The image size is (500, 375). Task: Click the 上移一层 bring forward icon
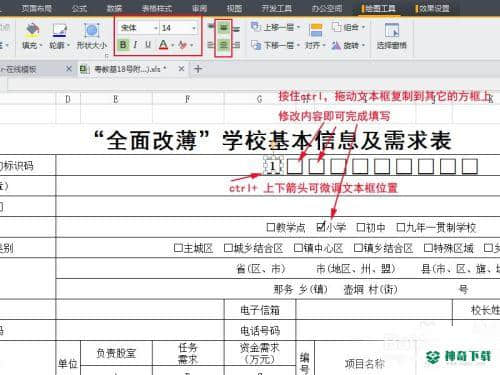(x=256, y=27)
